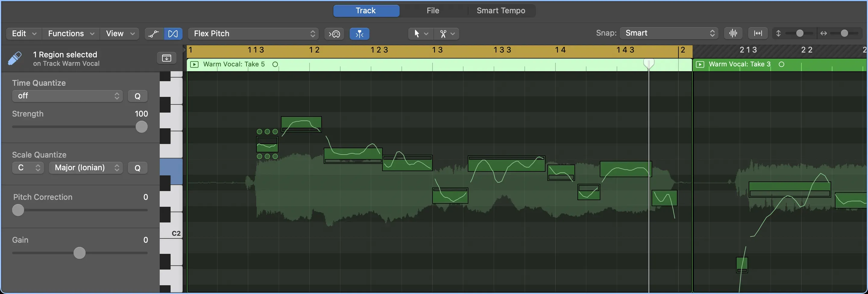This screenshot has height=294, width=868.
Task: Open the Smart Tempo tab
Action: point(501,11)
